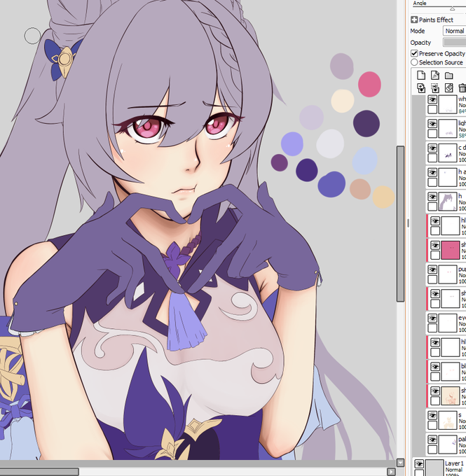Clear the layer with eraser icon
This screenshot has width=466, height=476.
[x=449, y=88]
